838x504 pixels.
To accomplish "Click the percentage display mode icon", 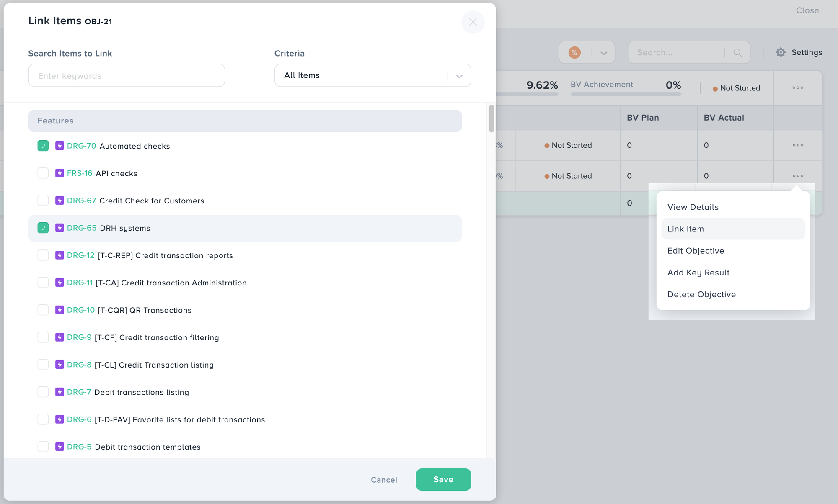I will pyautogui.click(x=574, y=52).
